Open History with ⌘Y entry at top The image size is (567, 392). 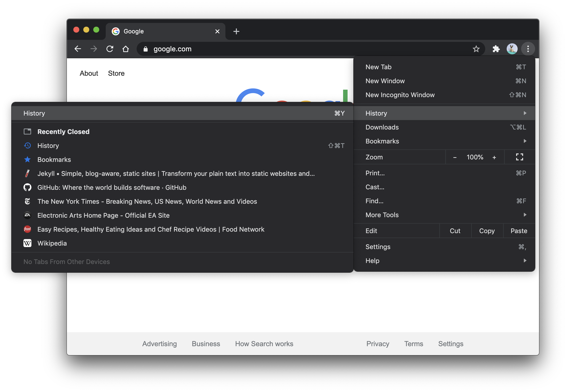[x=183, y=113]
